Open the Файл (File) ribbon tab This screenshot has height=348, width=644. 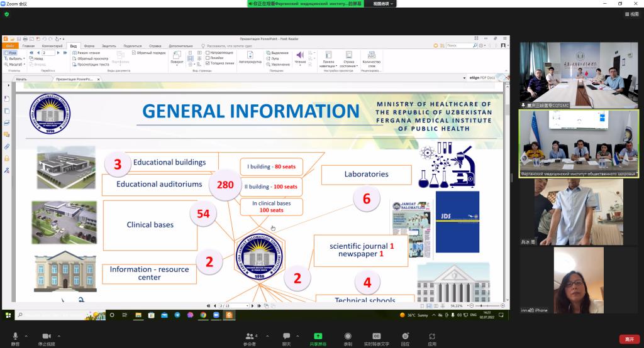tap(10, 46)
